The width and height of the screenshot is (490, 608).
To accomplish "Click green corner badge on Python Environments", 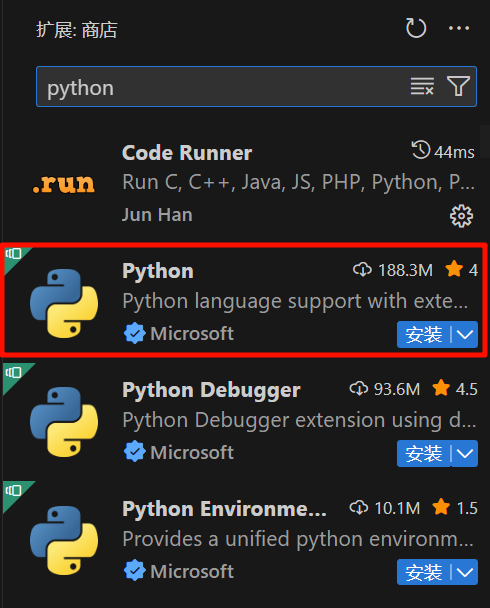I will pos(14,492).
